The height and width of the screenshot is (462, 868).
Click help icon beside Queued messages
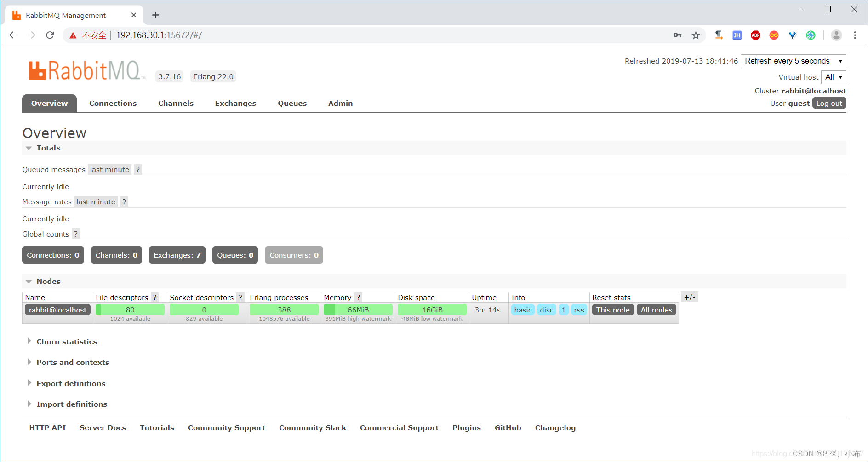click(138, 169)
